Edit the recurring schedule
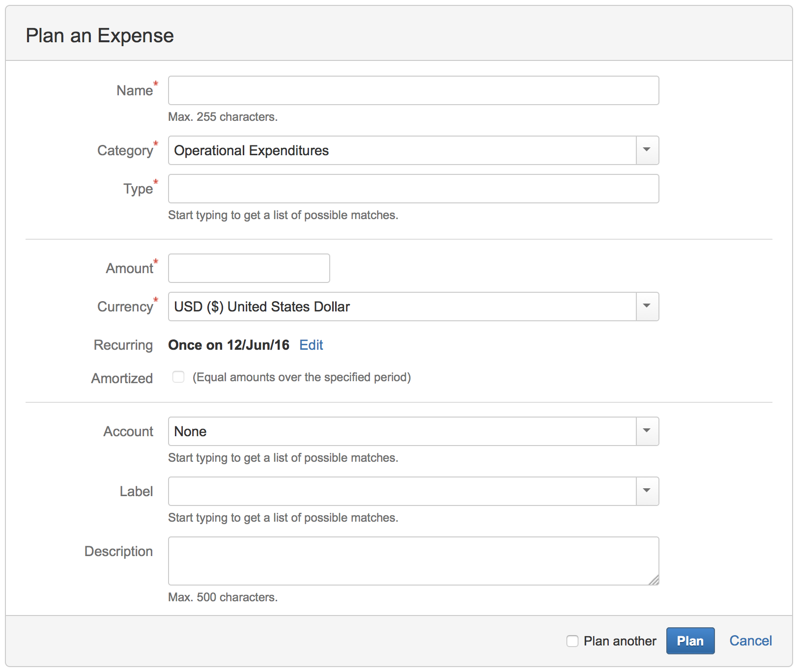 tap(311, 345)
